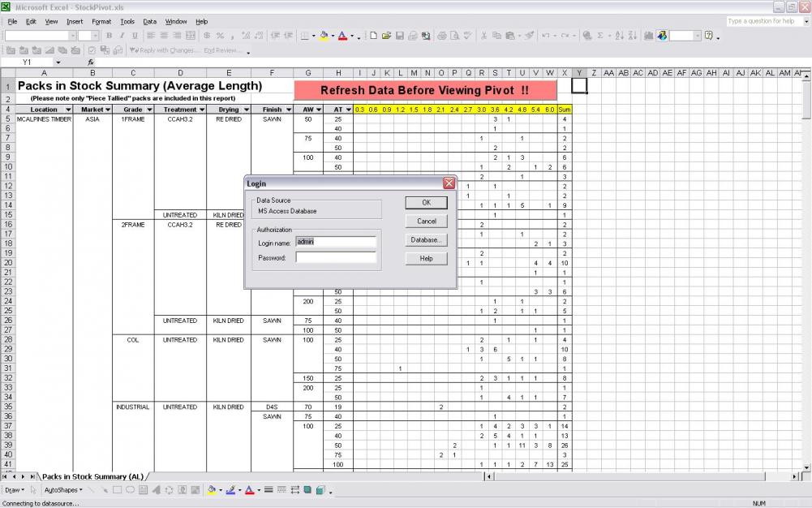This screenshot has width=812, height=508.
Task: Apply percent style to cells
Action: point(220,35)
